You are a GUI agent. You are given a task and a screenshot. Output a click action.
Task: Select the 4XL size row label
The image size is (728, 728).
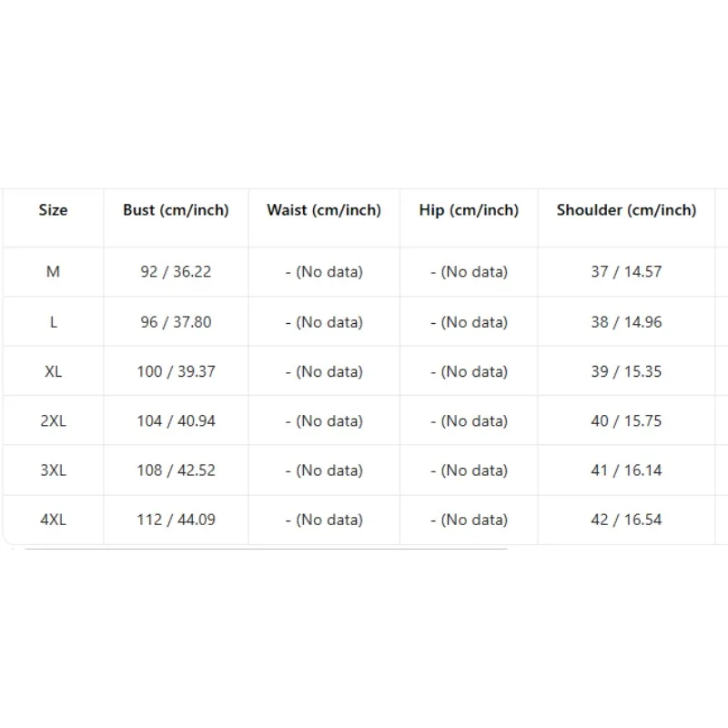[x=54, y=520]
